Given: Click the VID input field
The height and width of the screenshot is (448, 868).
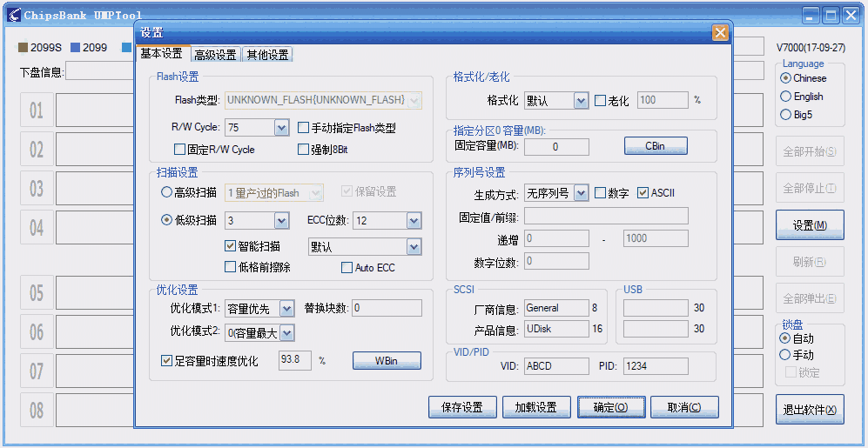Looking at the screenshot, I should tap(556, 365).
